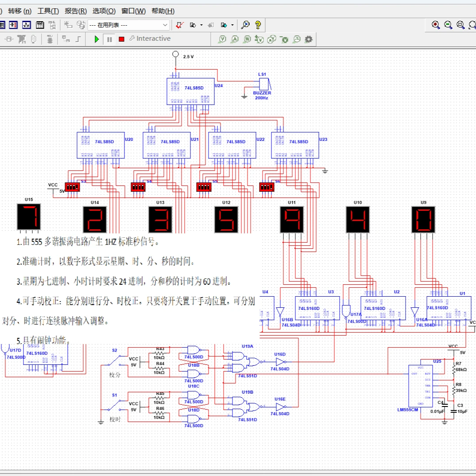The height and width of the screenshot is (476, 476).
Task: Toggle DIP switch S6
Action: pyautogui.click(x=267, y=187)
